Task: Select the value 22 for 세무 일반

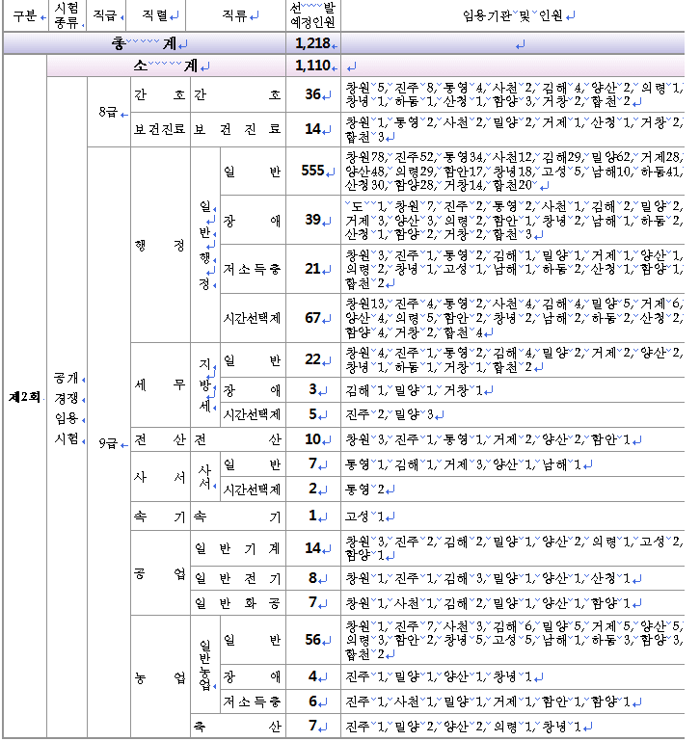Action: click(x=313, y=359)
